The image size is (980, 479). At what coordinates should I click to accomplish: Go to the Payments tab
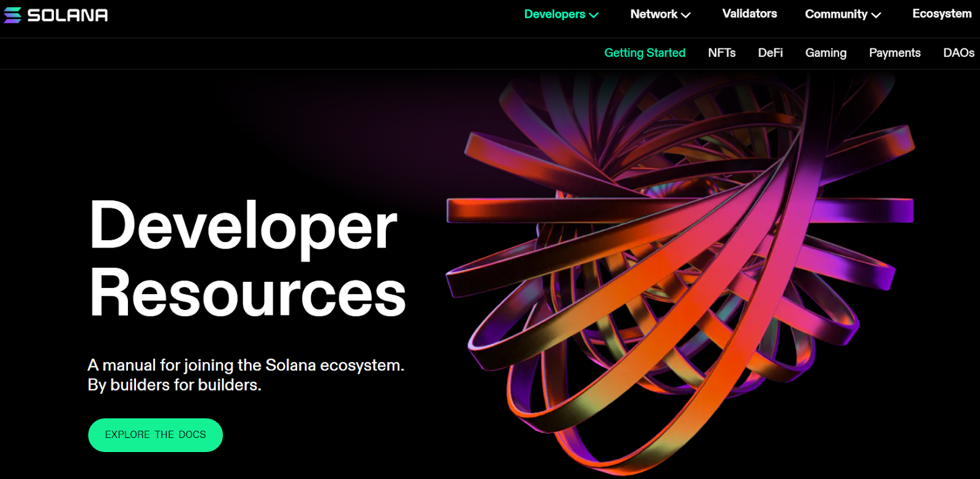[895, 53]
